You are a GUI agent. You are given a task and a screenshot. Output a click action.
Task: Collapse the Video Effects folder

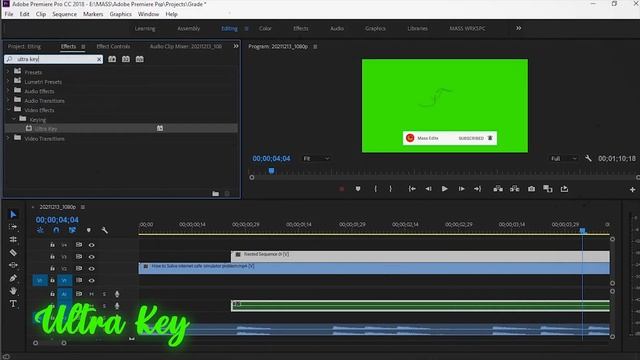tap(8, 109)
